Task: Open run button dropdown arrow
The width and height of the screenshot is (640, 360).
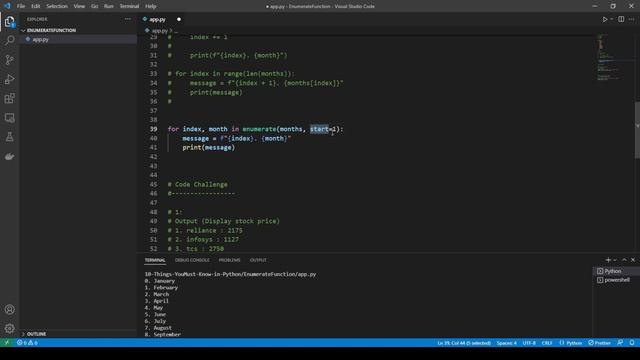Action: tap(611, 19)
